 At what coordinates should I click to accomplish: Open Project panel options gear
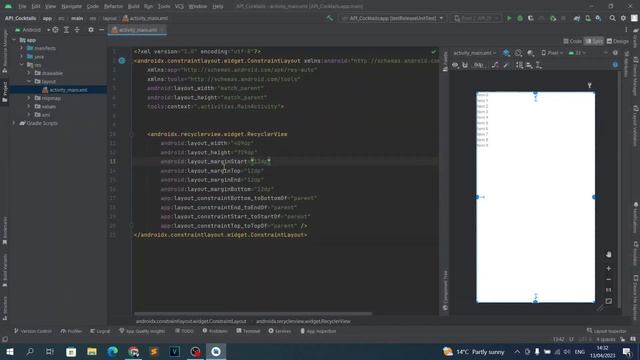[x=91, y=30]
